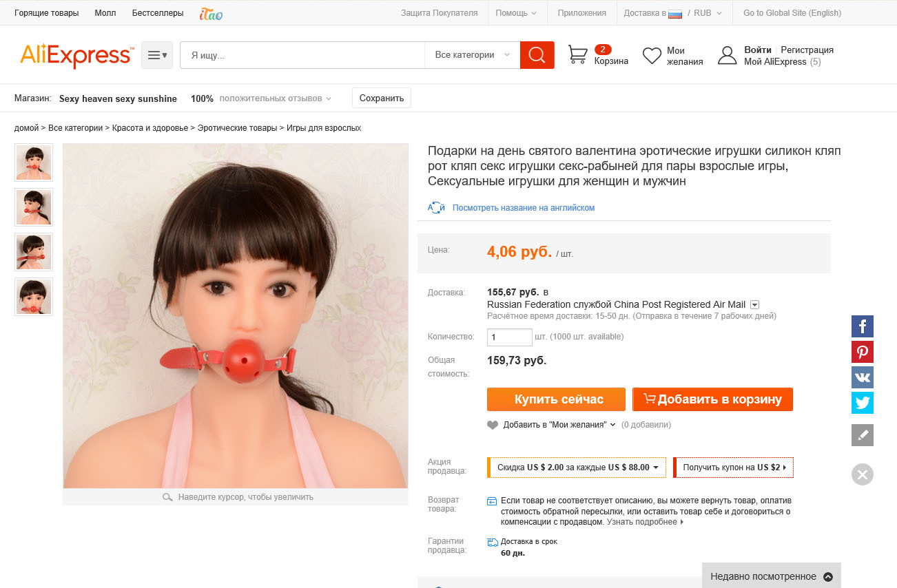897x588 pixels.
Task: Click Все категории breadcrumb
Action: tap(75, 128)
